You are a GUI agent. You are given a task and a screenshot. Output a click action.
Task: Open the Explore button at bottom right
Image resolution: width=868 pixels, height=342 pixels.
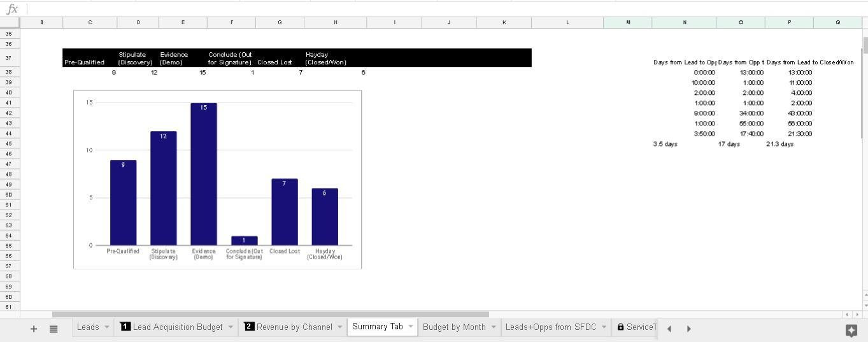(851, 330)
